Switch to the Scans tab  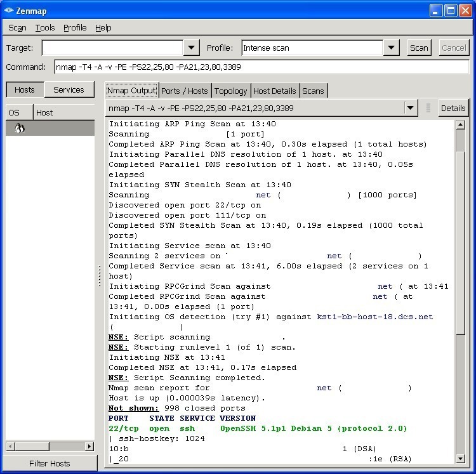314,91
